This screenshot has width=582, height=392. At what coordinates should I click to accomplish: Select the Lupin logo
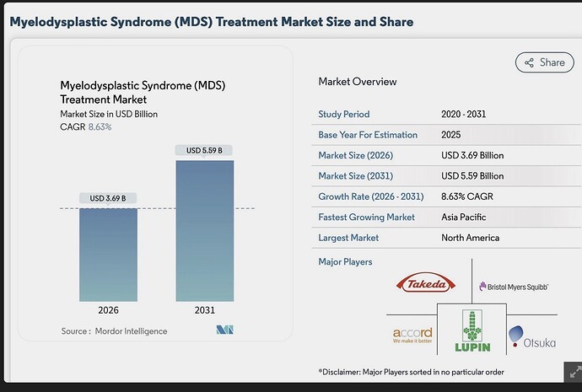tap(472, 330)
